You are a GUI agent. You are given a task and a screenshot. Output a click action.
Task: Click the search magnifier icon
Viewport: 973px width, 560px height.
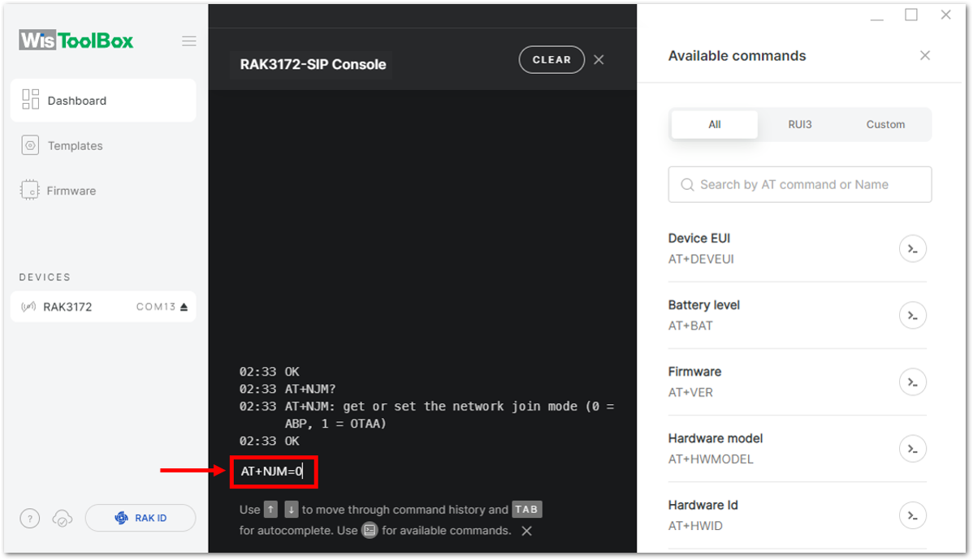[687, 185]
